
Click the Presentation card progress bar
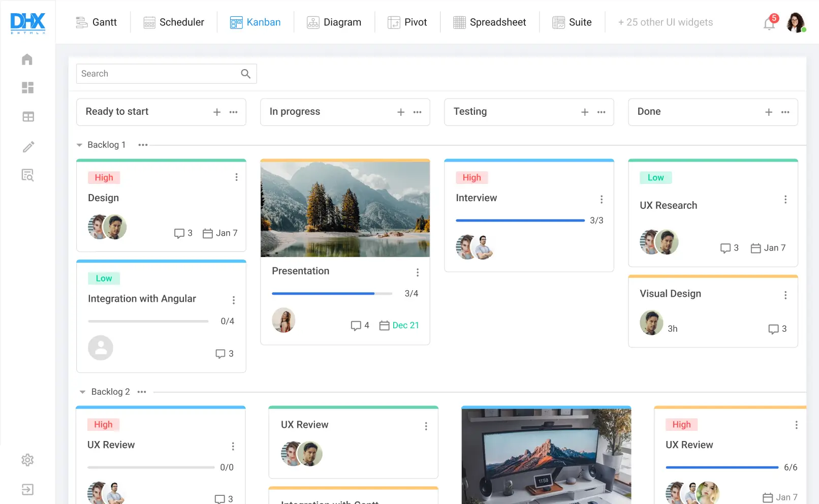(332, 294)
